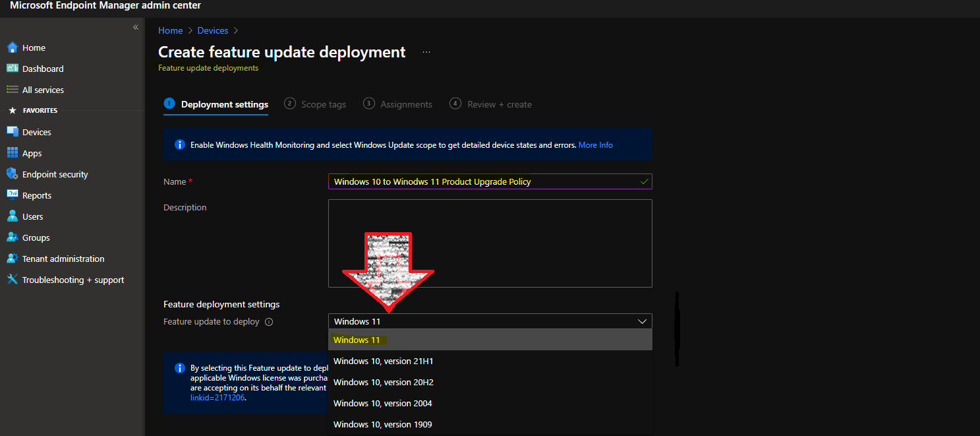Click the Favorites star icon
980x436 pixels.
12,111
